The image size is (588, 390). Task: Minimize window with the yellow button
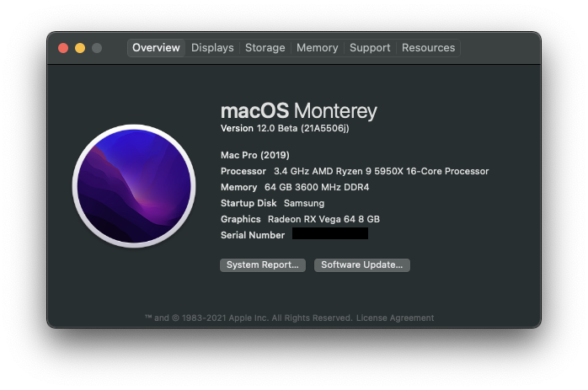point(80,48)
